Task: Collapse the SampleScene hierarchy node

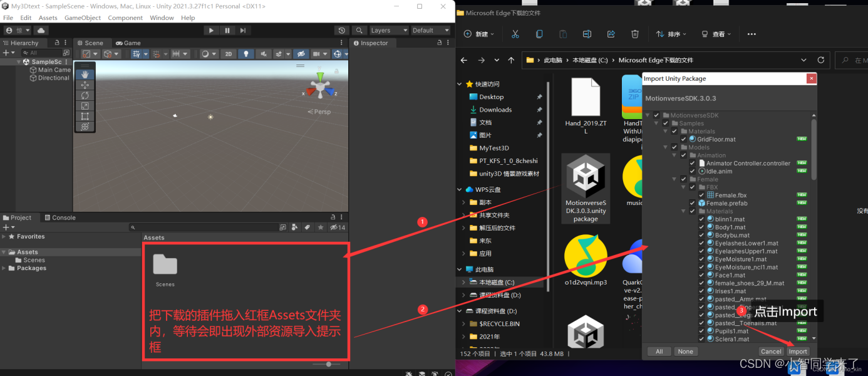Action: click(x=19, y=62)
